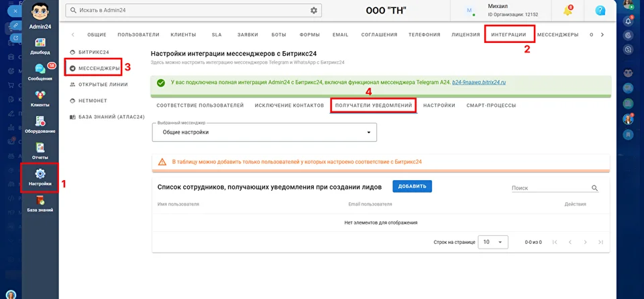Click the blue Добавить button
The height and width of the screenshot is (299, 644).
412,186
